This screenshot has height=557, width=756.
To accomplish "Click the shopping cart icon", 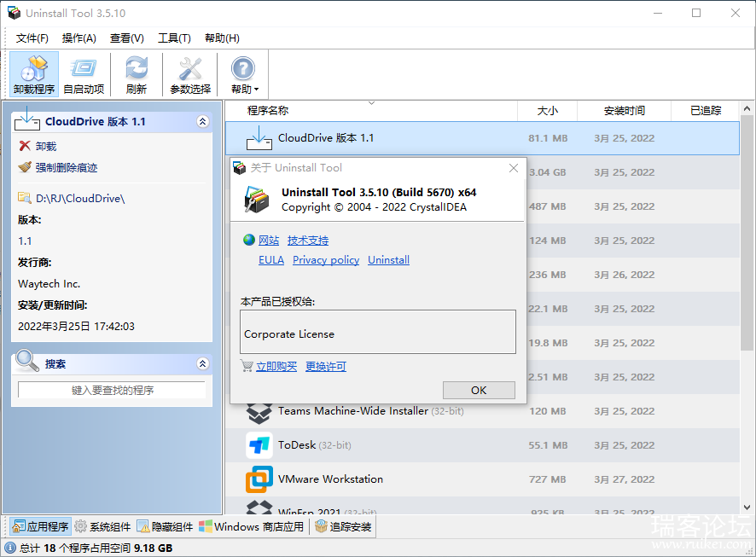I will click(x=247, y=366).
